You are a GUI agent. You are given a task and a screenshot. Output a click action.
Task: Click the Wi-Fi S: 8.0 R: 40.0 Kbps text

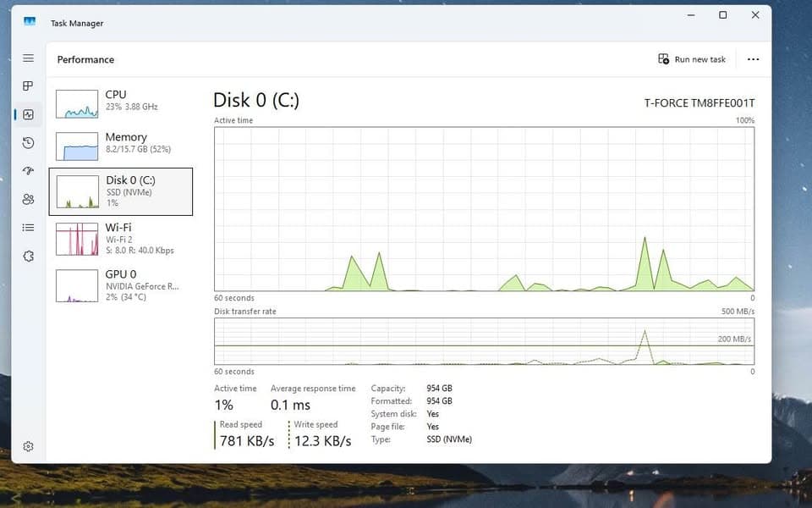pyautogui.click(x=140, y=251)
